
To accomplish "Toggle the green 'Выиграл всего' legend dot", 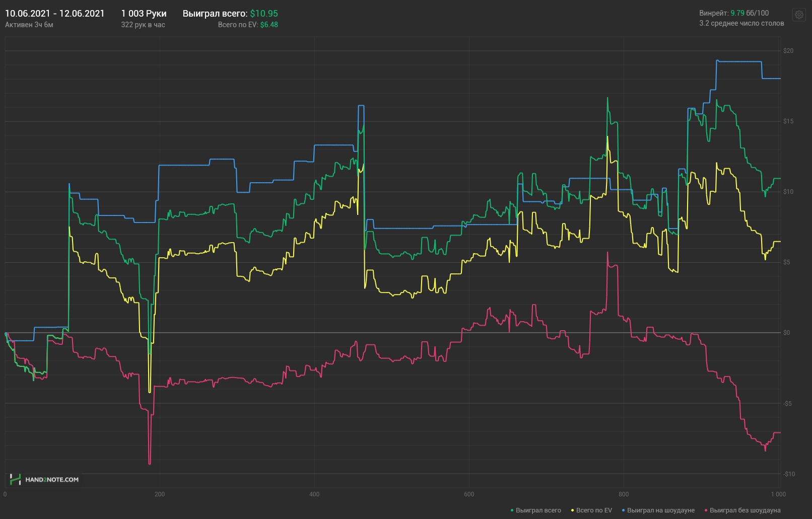I will [x=512, y=510].
